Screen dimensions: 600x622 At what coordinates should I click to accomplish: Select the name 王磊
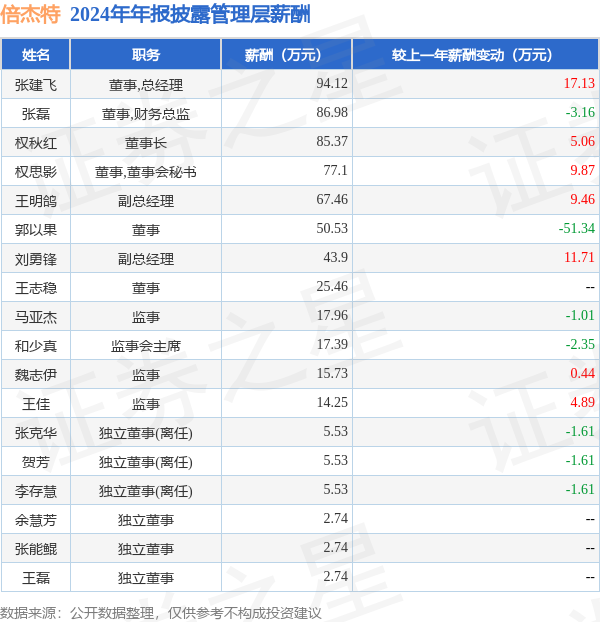(x=36, y=578)
